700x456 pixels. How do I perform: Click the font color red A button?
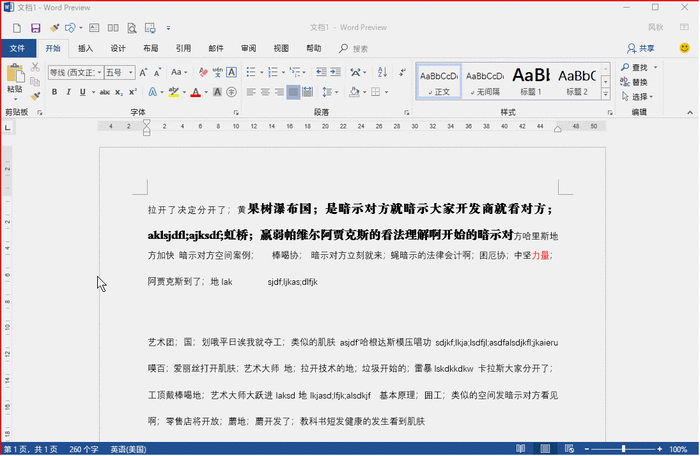(x=196, y=92)
